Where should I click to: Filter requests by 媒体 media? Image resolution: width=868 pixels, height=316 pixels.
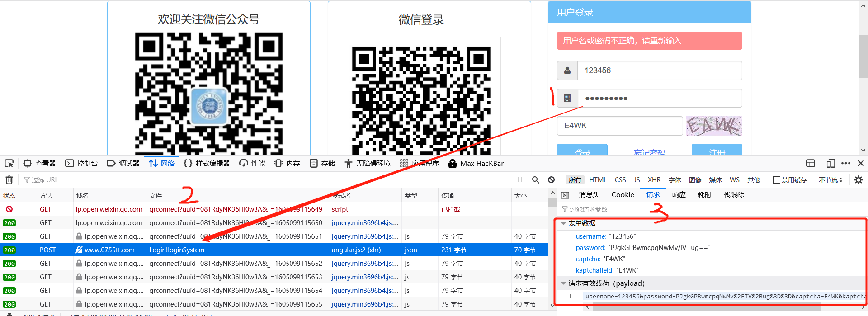pos(716,180)
